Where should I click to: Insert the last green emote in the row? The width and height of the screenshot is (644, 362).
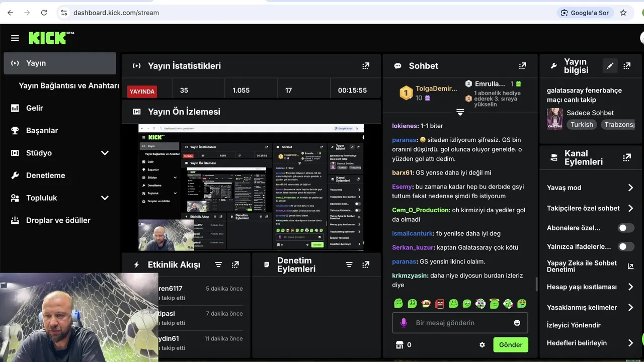click(522, 303)
